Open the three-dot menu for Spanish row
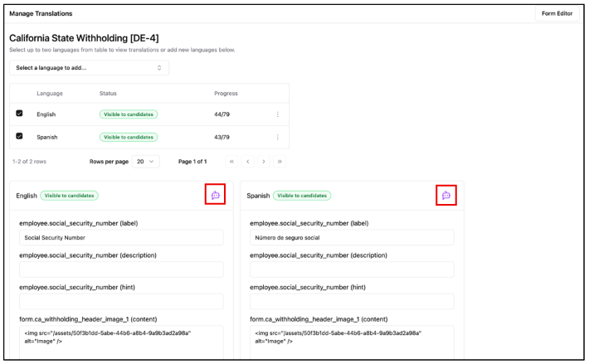Screen dimensions: 589x364 pyautogui.click(x=278, y=138)
